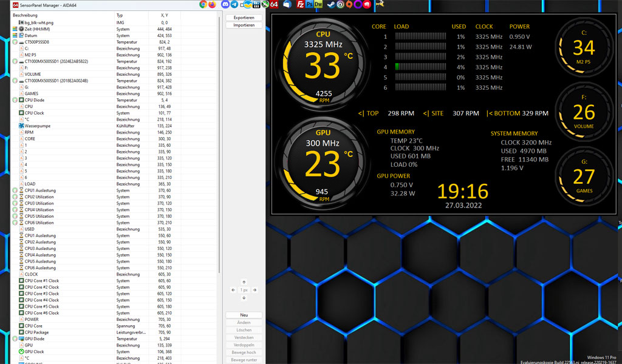Open Steam from the taskbar
622x364 pixels.
click(x=331, y=4)
